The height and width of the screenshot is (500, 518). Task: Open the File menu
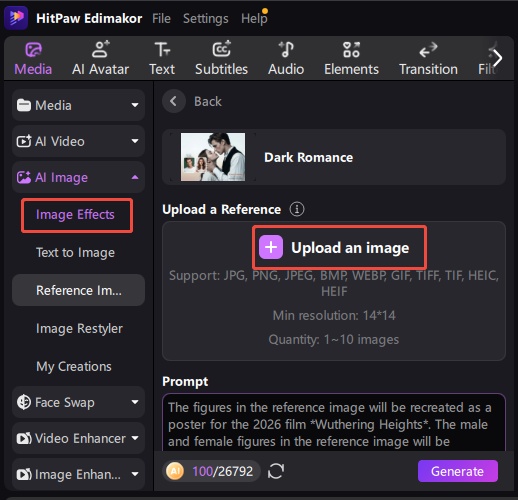[161, 19]
